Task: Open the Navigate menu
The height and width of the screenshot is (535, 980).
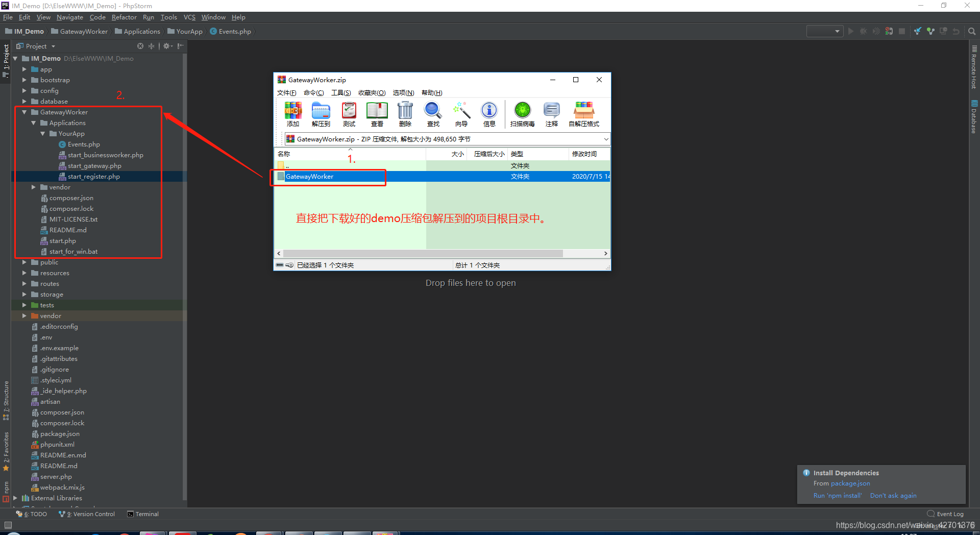Action: tap(70, 17)
